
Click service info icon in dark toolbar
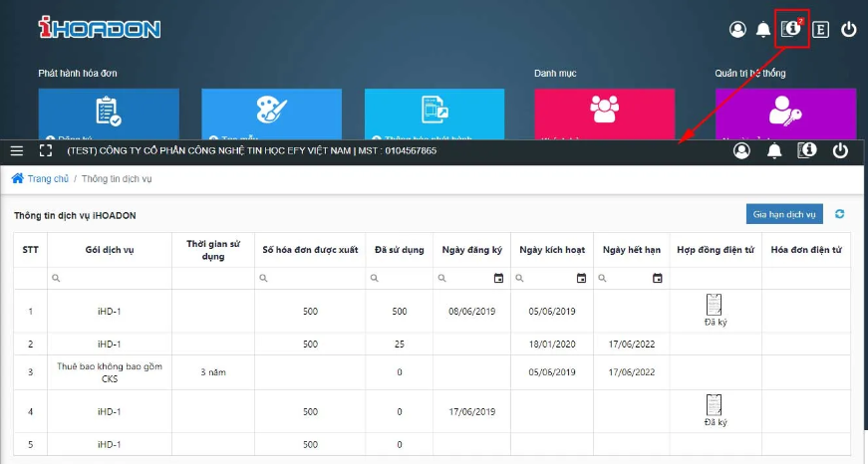click(807, 150)
